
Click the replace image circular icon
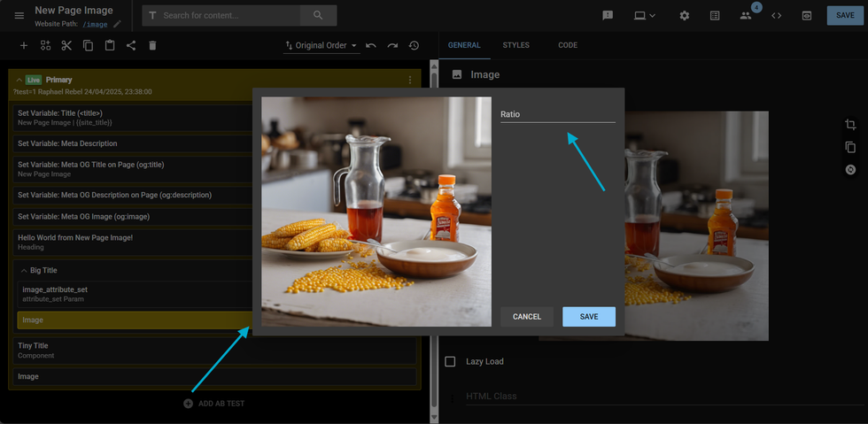851,170
